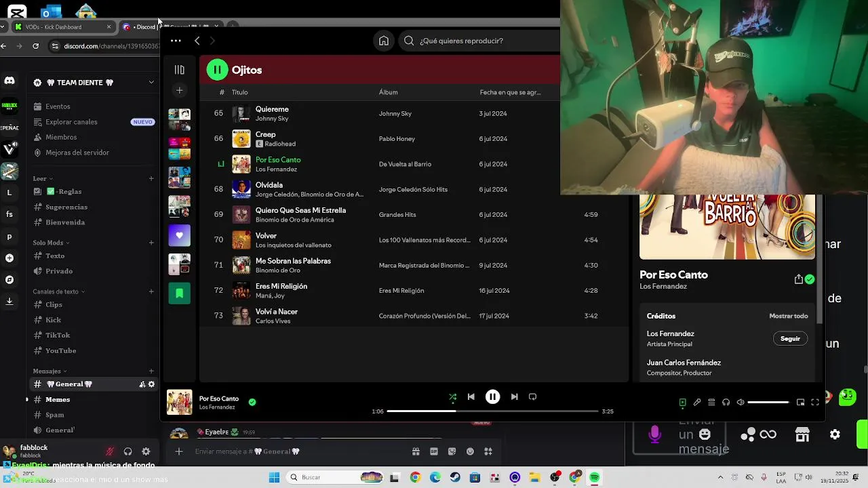Select the track Volví a Nacer

point(414,316)
